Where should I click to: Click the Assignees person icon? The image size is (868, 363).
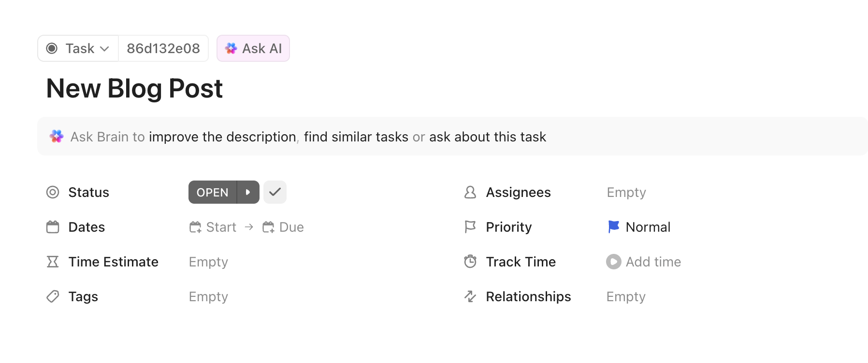470,192
